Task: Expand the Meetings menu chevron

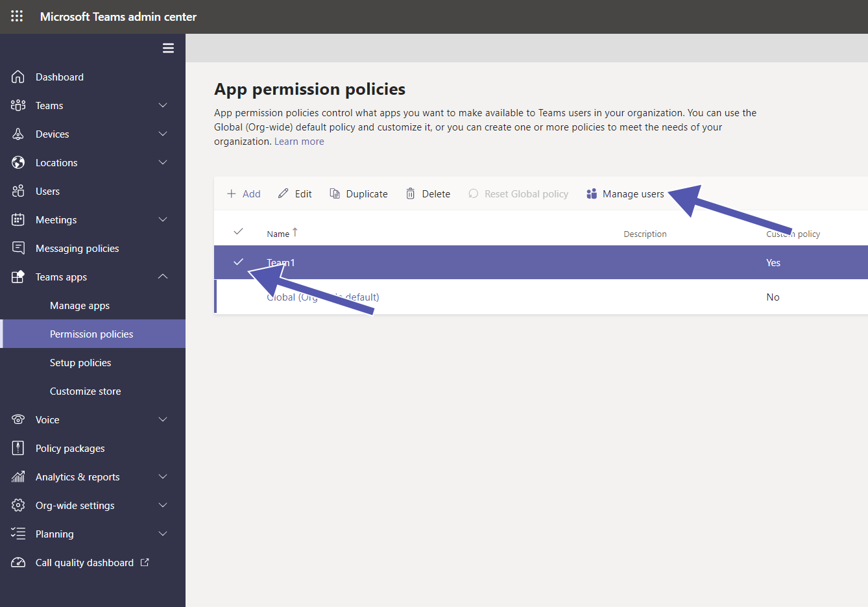Action: point(163,219)
